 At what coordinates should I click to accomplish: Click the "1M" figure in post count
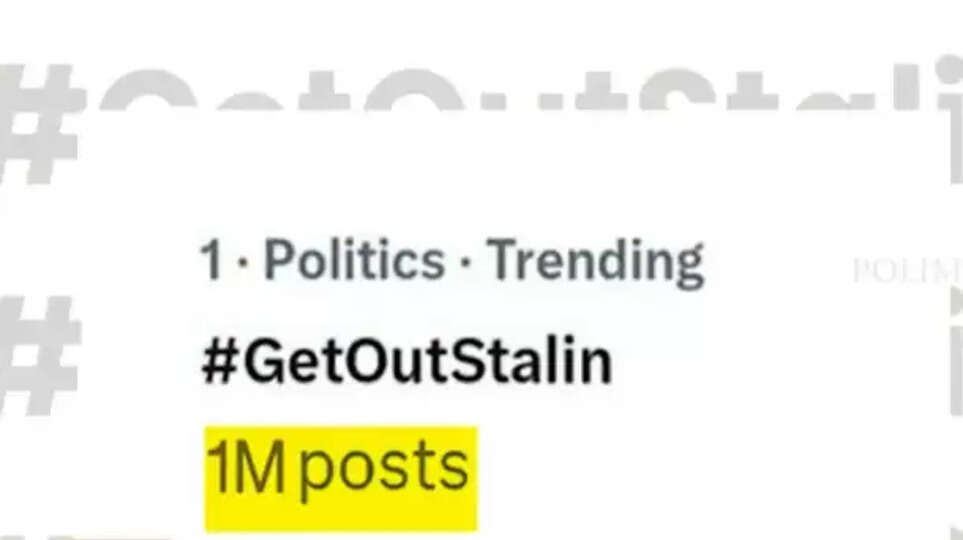coord(246,468)
